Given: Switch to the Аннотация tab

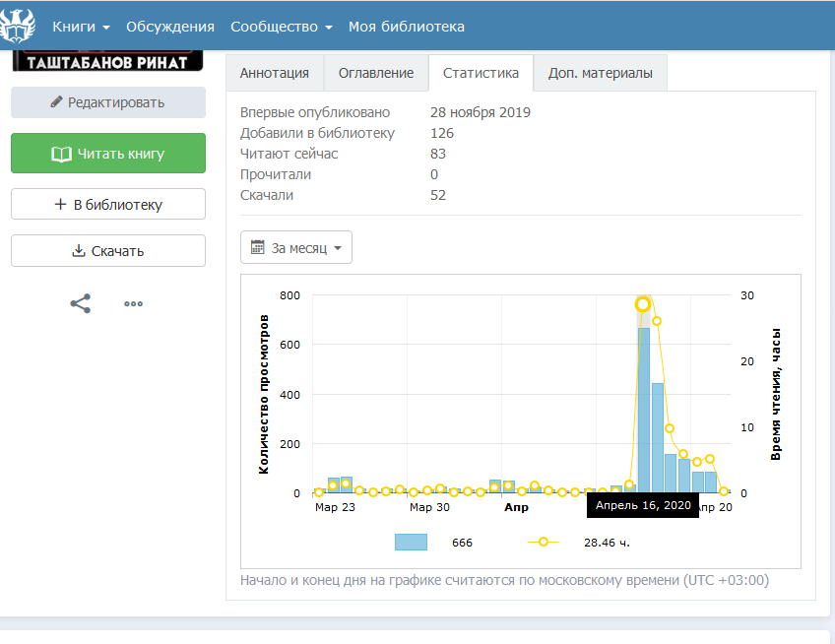Looking at the screenshot, I should pyautogui.click(x=275, y=73).
